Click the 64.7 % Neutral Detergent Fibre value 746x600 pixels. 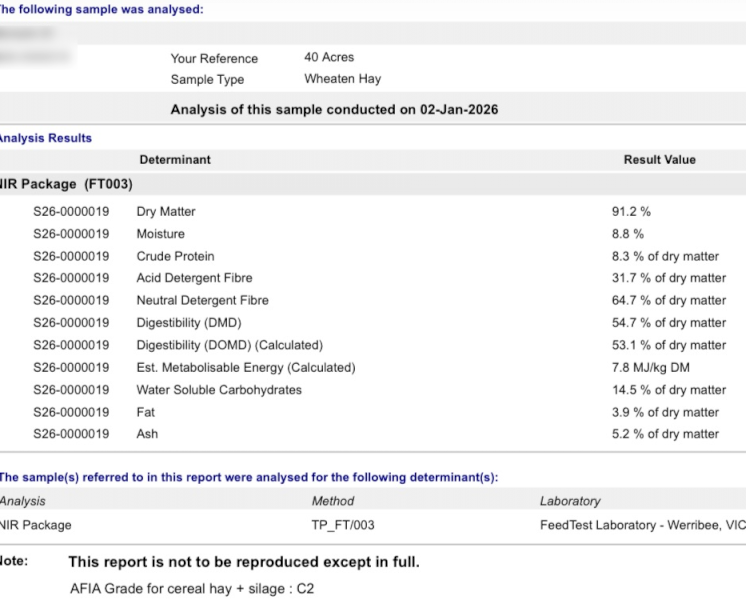pos(668,300)
